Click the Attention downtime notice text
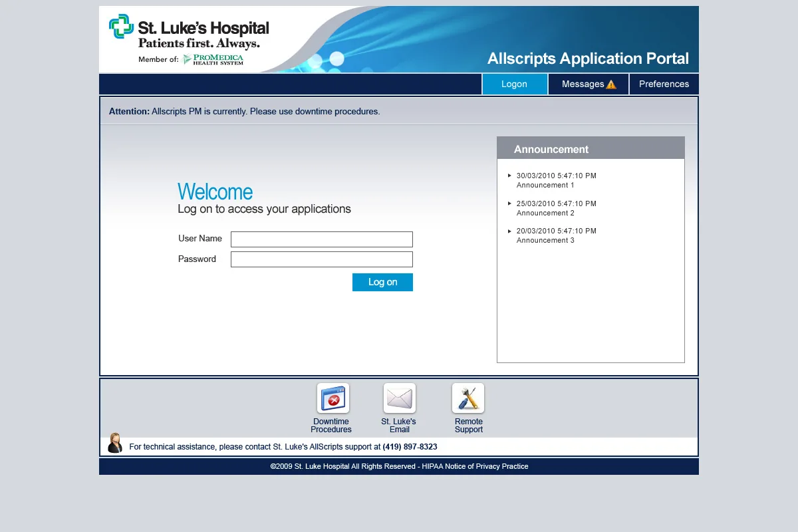The width and height of the screenshot is (798, 532). tap(245, 112)
